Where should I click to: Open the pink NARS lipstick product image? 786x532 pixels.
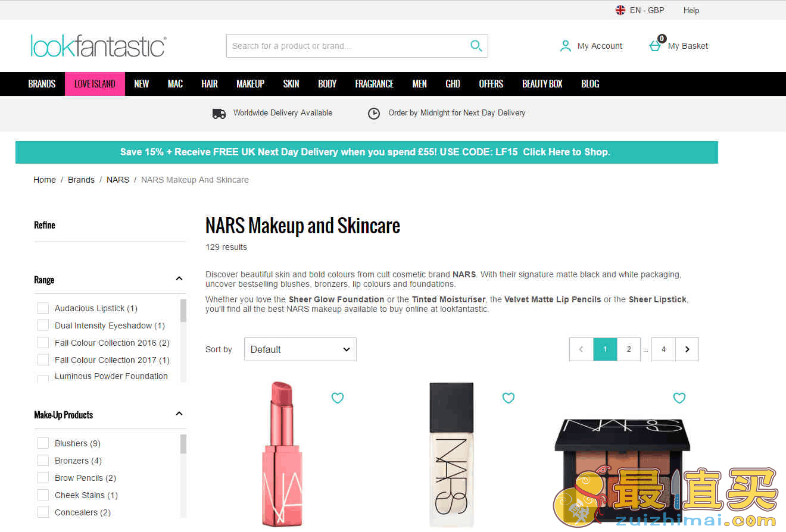coord(282,453)
